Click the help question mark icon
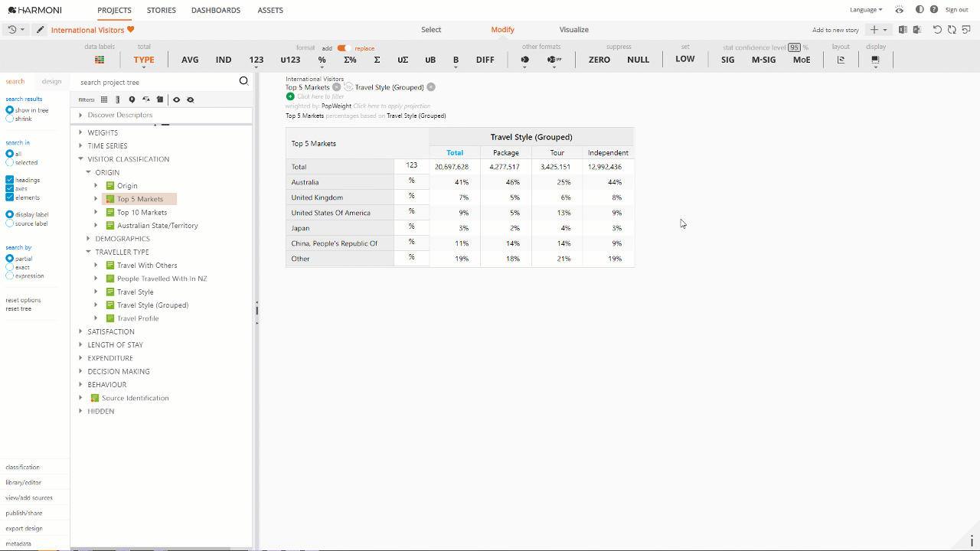 934,10
